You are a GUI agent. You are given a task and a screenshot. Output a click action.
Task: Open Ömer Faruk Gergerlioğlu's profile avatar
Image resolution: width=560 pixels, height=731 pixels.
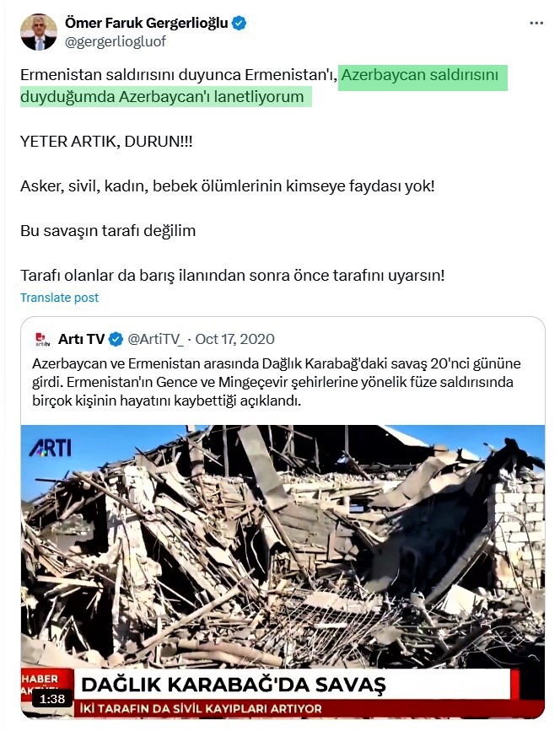point(38,32)
